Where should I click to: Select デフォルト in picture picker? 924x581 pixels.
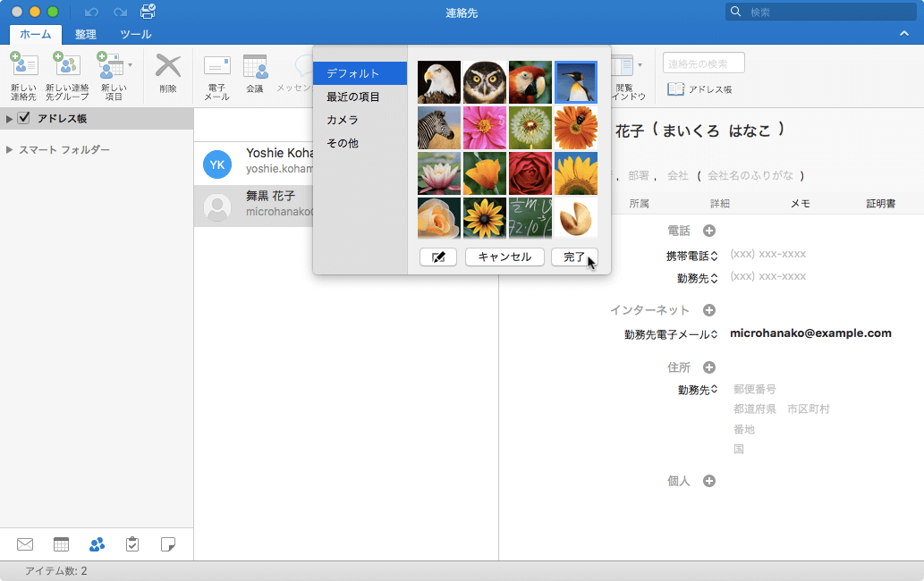click(x=360, y=73)
